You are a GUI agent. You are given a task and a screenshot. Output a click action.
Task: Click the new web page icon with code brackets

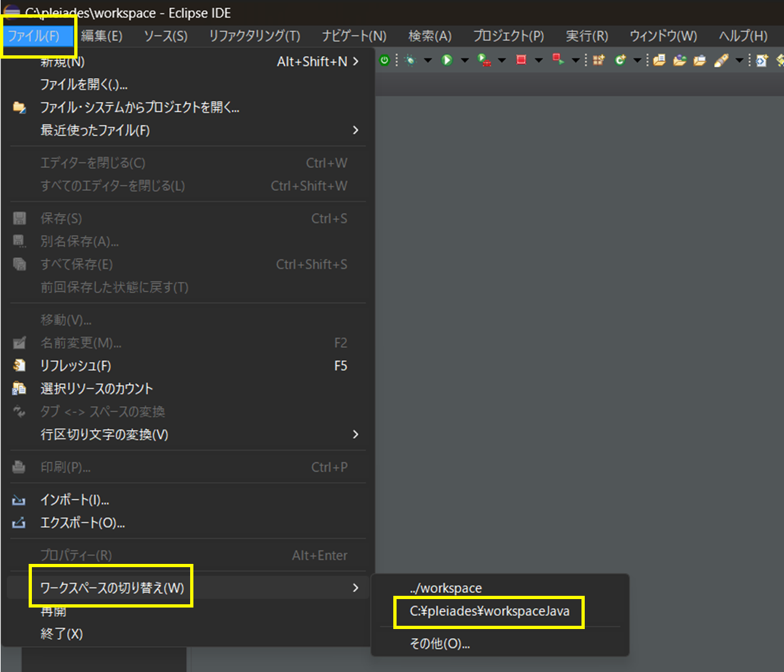coord(762,60)
